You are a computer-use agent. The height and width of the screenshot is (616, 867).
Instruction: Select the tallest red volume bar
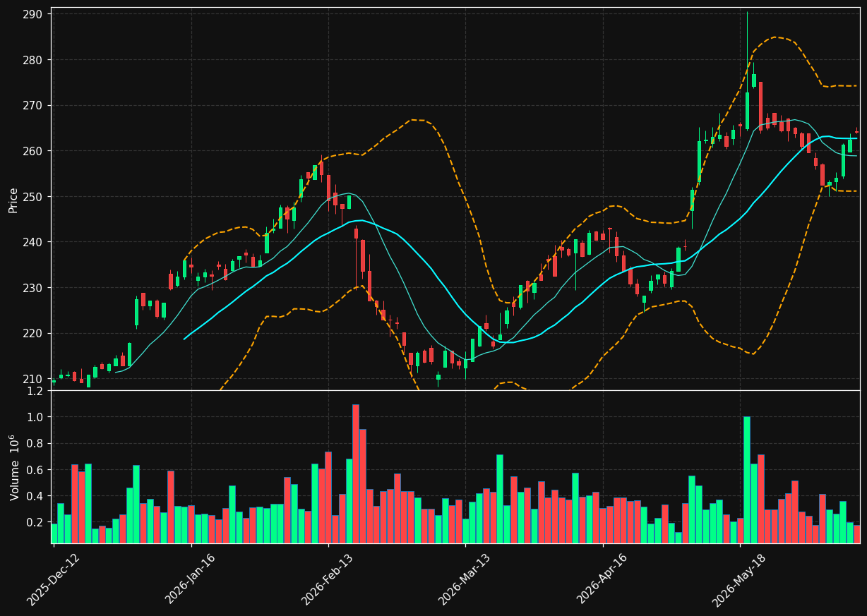[x=355, y=473]
